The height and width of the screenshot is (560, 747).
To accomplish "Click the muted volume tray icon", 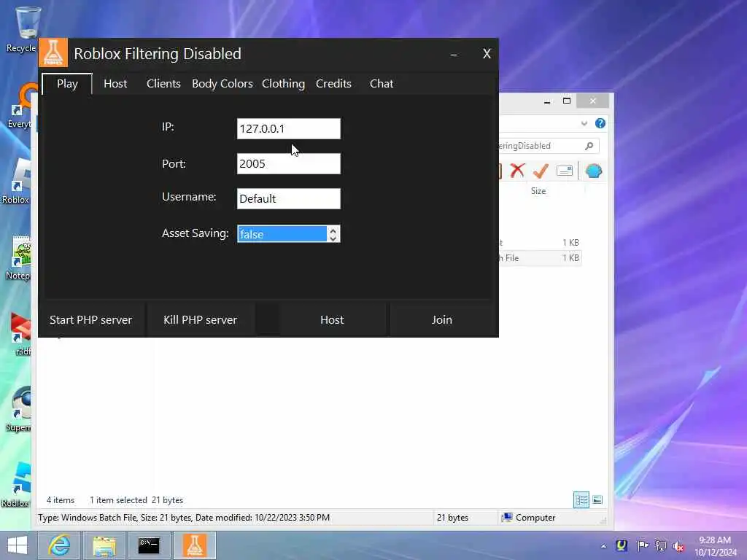I will pyautogui.click(x=678, y=546).
